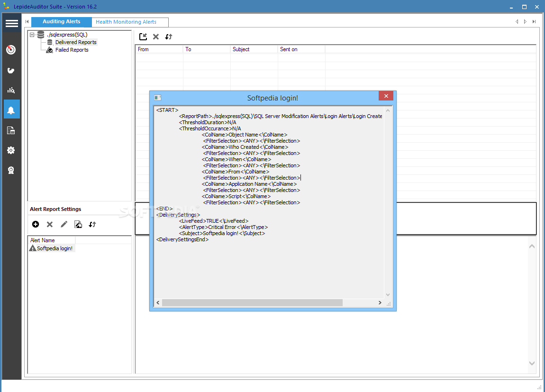
Task: Click the Alert Report Settings heading
Action: point(55,209)
